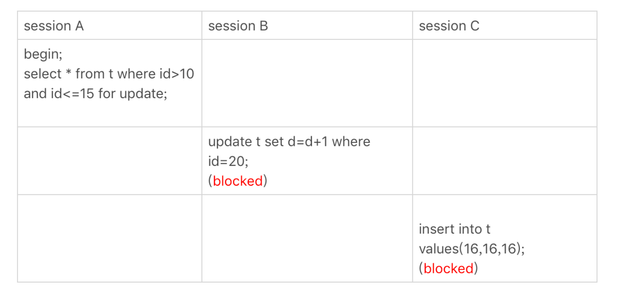Click the values(16,16,16); line
This screenshot has width=644, height=306.
472,249
